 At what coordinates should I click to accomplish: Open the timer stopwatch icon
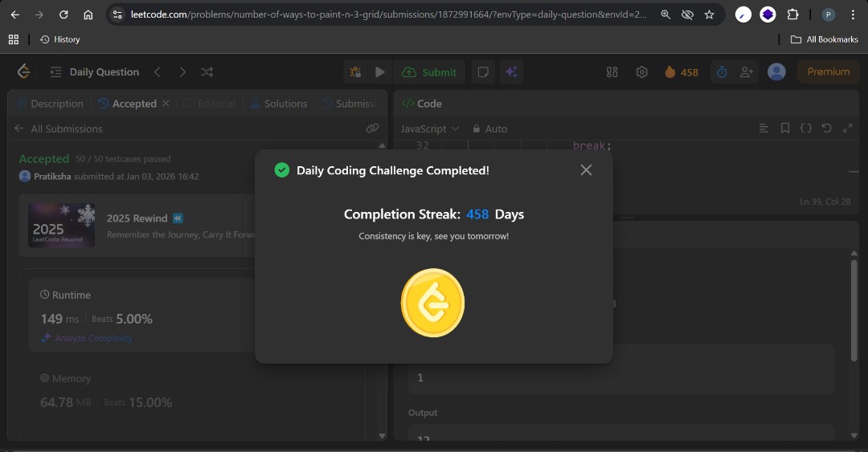click(x=722, y=72)
